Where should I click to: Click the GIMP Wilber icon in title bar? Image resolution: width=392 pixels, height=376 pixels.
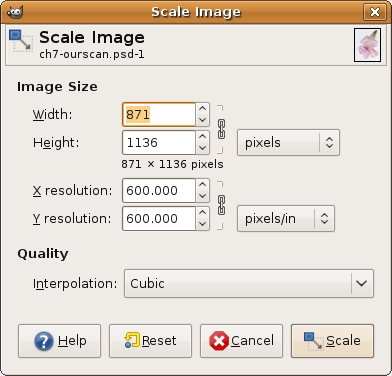(15, 12)
